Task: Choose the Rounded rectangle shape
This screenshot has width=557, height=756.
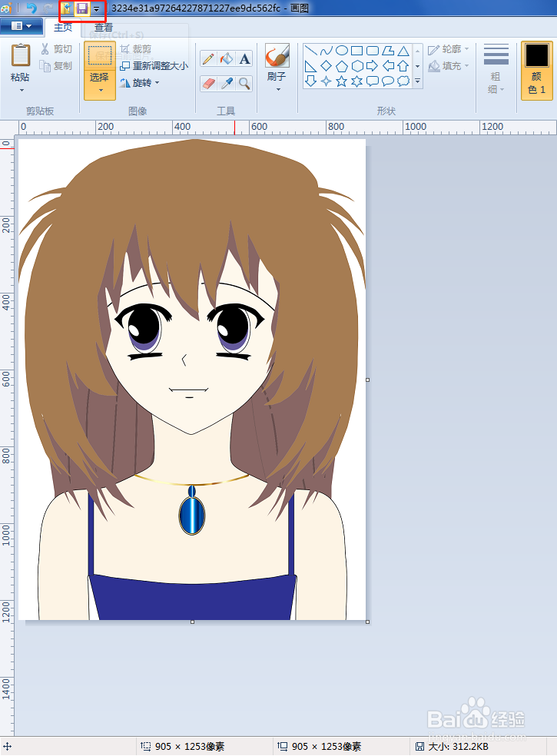Action: pyautogui.click(x=373, y=51)
